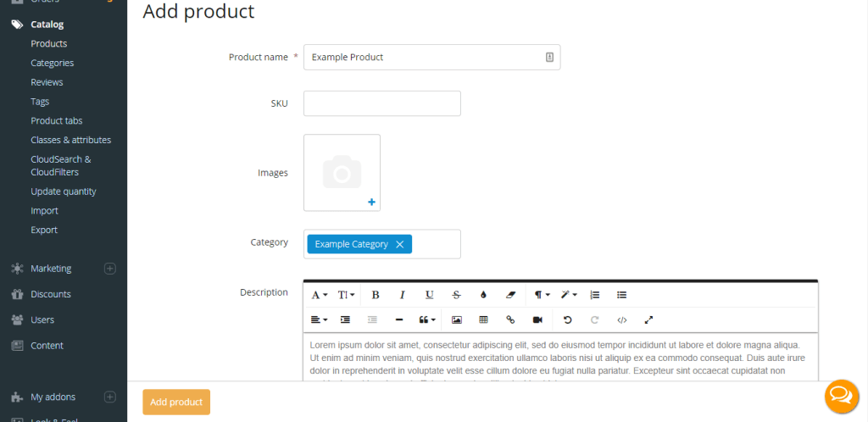Image resolution: width=868 pixels, height=422 pixels.
Task: Apply italic formatting in editor
Action: tap(403, 295)
